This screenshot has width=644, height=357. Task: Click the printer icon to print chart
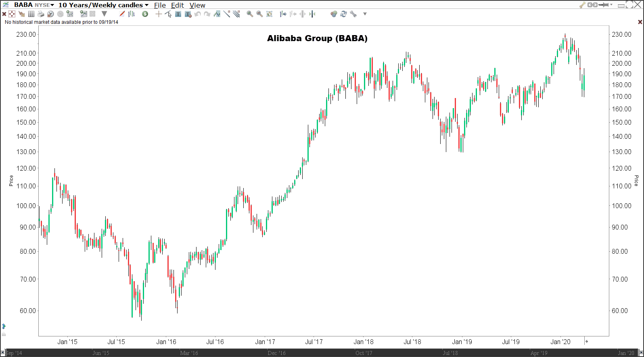point(41,14)
